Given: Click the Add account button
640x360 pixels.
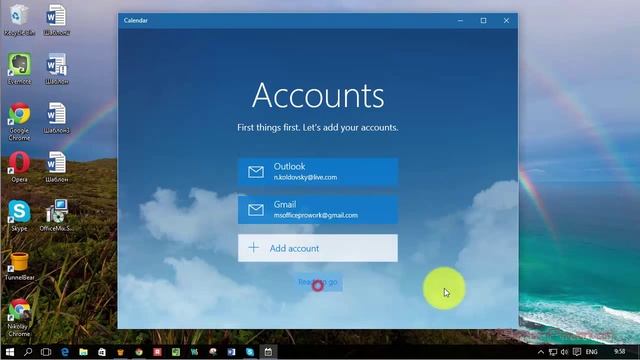Looking at the screenshot, I should (318, 248).
